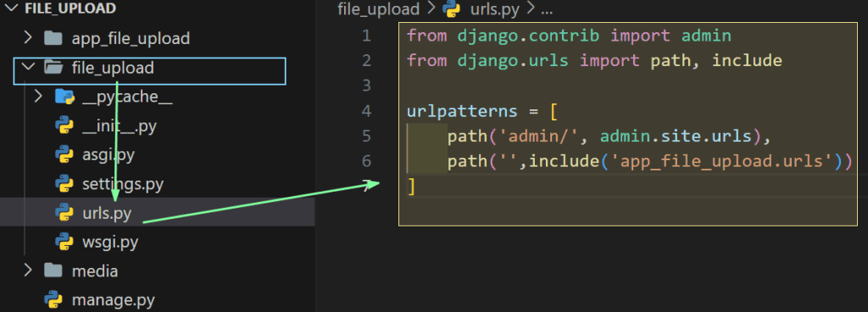Select urls.py in the explorer tree
Image resolution: width=868 pixels, height=312 pixels.
(157, 213)
